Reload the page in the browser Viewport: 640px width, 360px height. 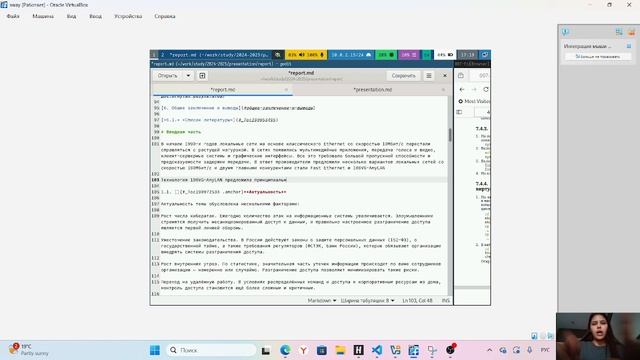[486, 89]
